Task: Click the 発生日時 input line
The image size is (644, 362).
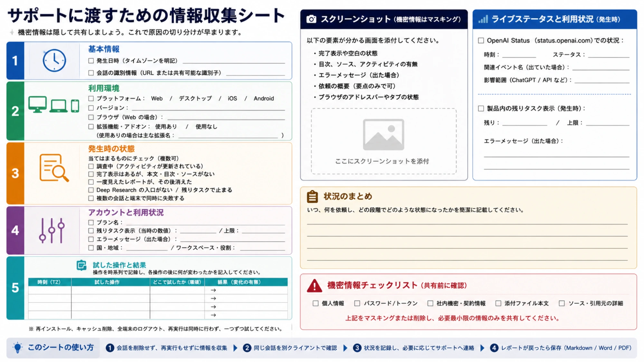Action: (234, 61)
